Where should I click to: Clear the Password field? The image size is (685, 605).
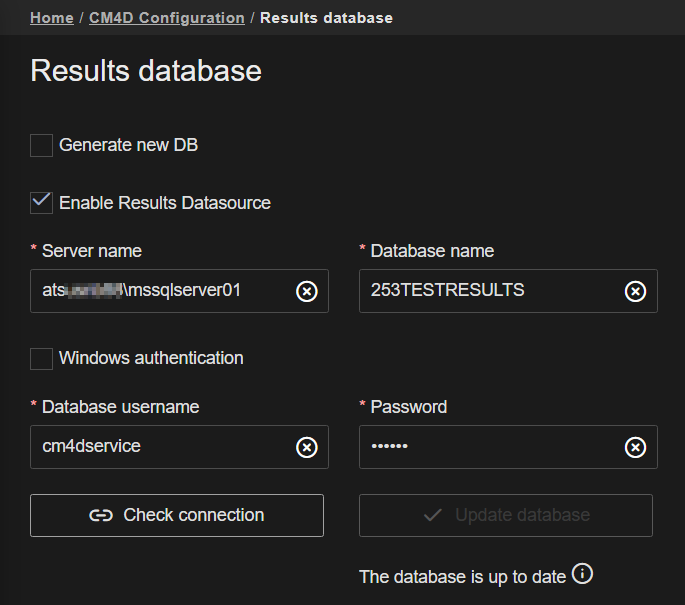pos(635,447)
